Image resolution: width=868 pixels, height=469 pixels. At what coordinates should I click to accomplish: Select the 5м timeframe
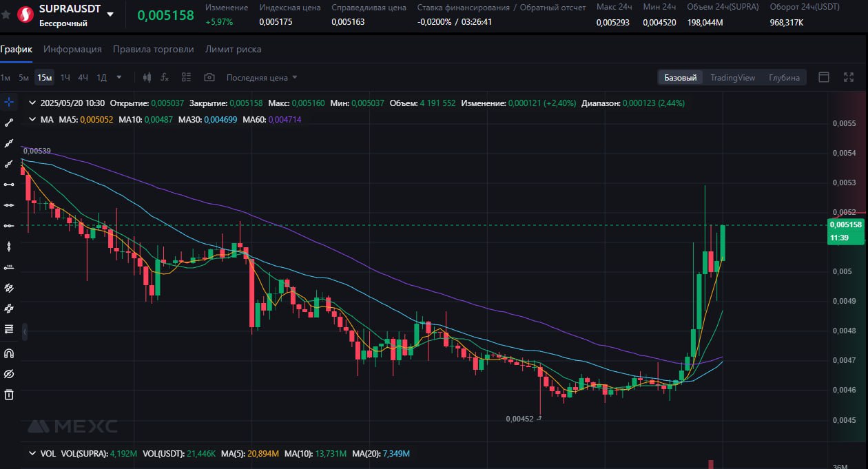(x=23, y=77)
